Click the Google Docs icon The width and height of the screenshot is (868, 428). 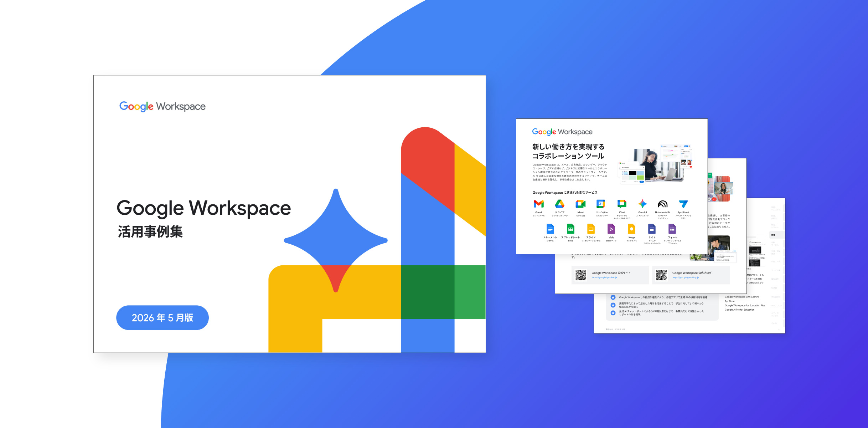[x=550, y=229]
